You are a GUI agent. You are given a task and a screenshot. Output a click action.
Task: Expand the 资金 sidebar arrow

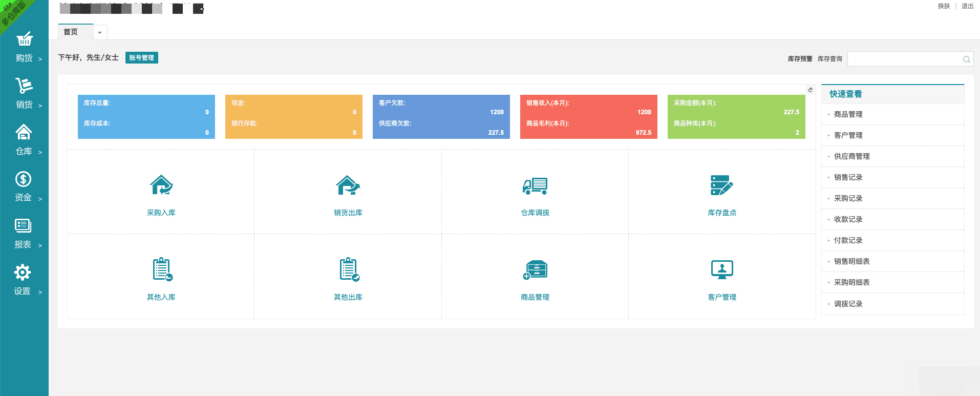[40, 199]
